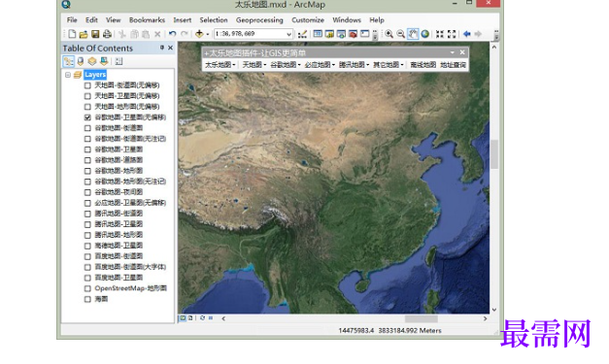Image resolution: width=609 pixels, height=364 pixels.
Task: Click the rightmost button on plugin toolbar
Action: [x=453, y=65]
